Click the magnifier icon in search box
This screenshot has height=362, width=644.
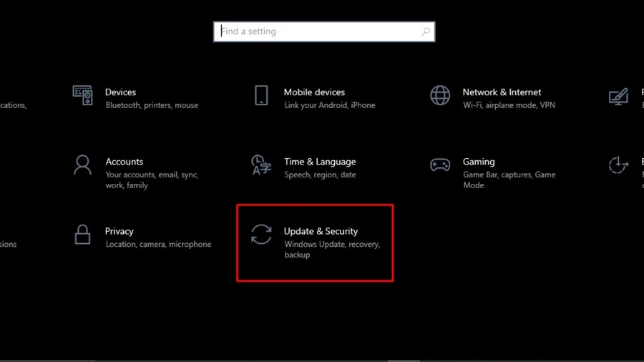pyautogui.click(x=426, y=31)
